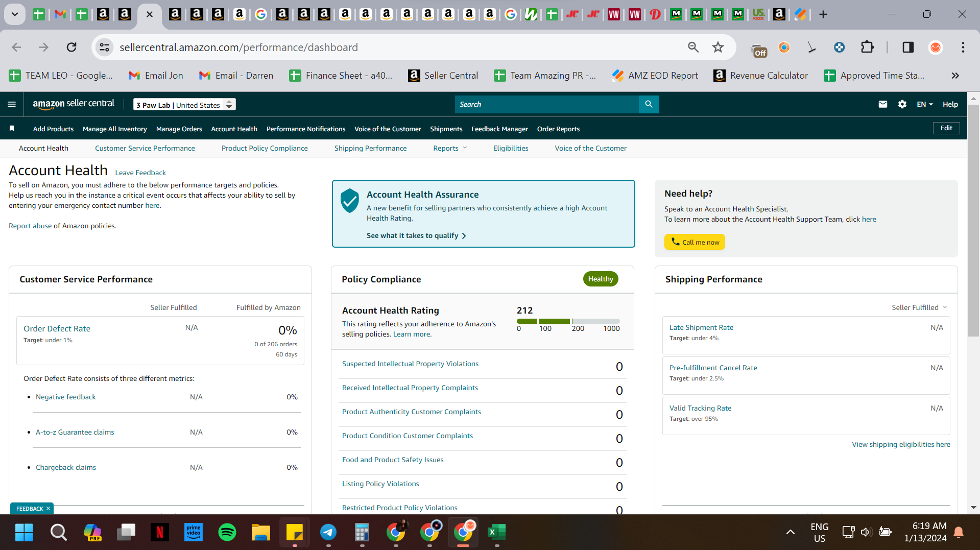Viewport: 980px width, 550px height.
Task: Click Order Defect Rate link
Action: click(x=57, y=329)
